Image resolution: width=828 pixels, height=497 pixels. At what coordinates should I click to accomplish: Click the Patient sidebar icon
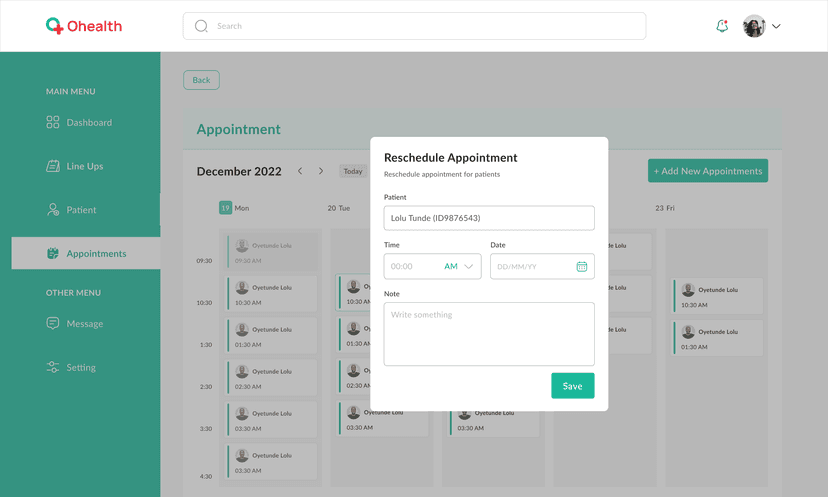(x=53, y=210)
